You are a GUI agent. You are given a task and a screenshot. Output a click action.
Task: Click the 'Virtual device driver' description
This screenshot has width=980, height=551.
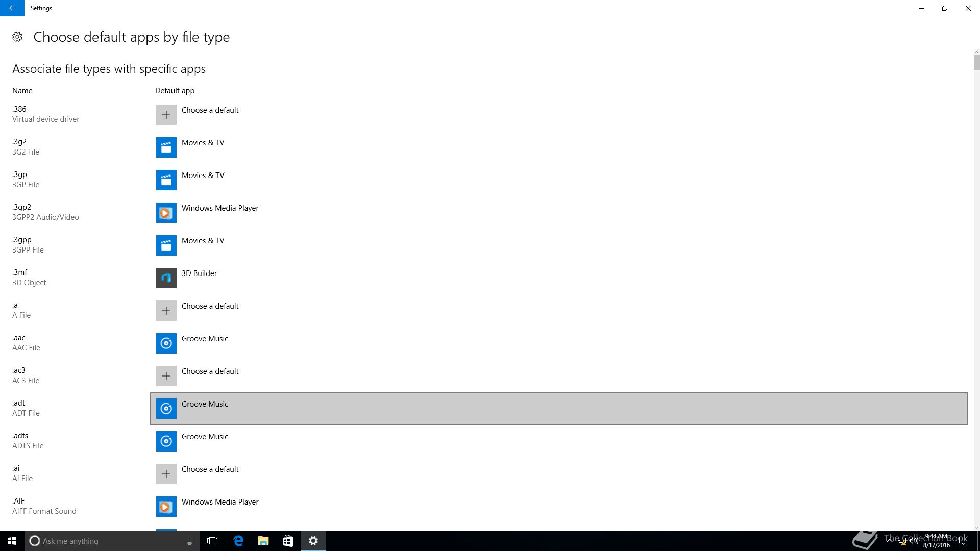[x=46, y=119]
